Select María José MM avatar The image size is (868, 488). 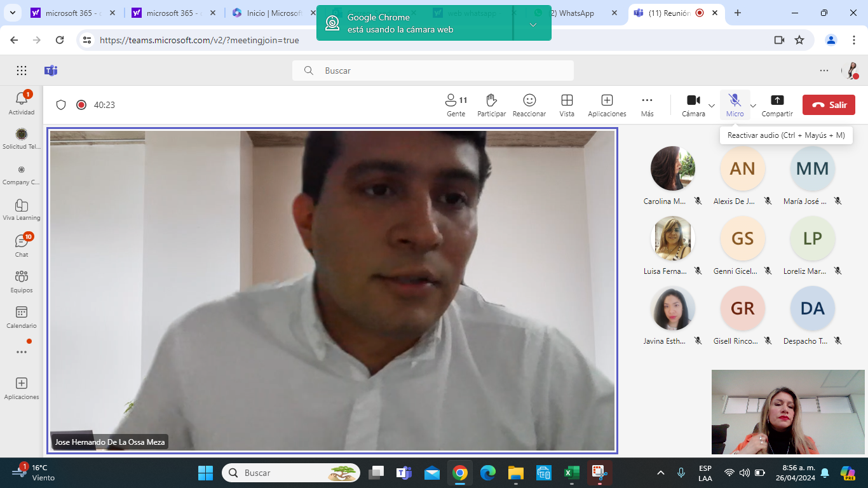point(812,168)
